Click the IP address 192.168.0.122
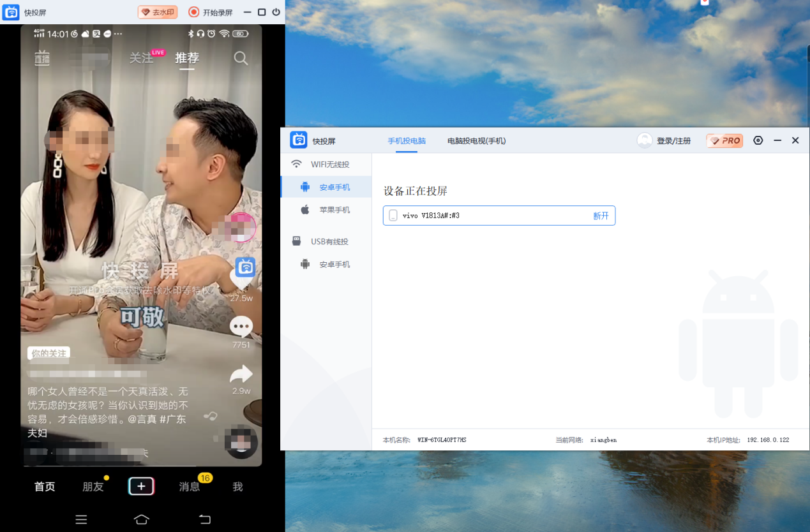The image size is (810, 532). pyautogui.click(x=768, y=440)
